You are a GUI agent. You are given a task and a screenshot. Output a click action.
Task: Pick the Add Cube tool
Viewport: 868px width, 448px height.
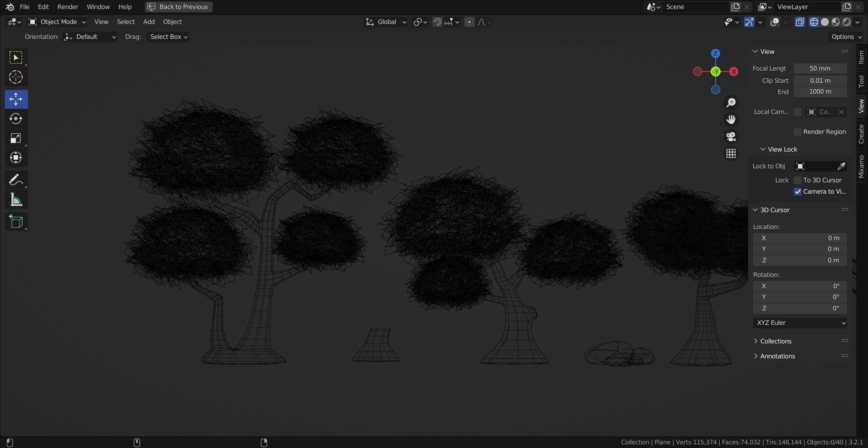tap(16, 222)
